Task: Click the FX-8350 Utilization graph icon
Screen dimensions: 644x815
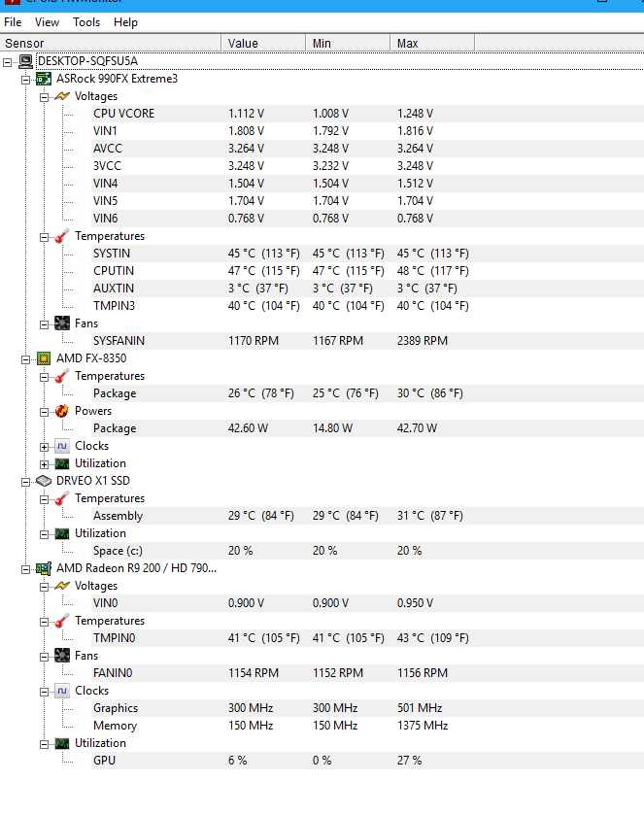Action: 62,463
